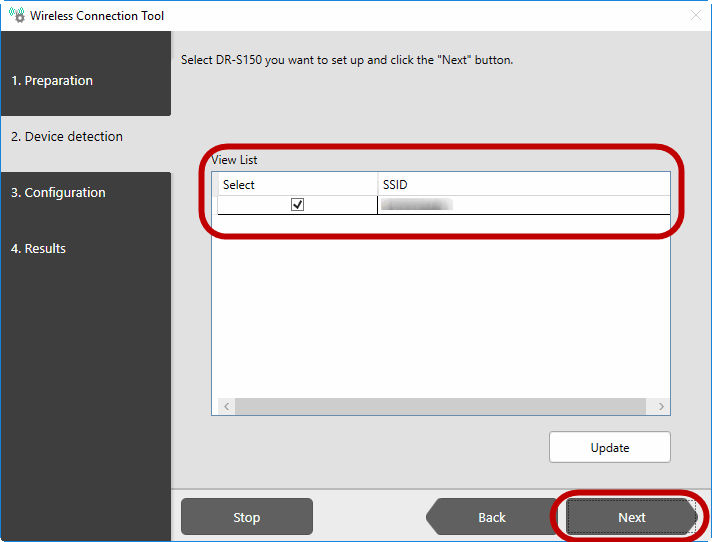
Task: Uncheck the device checkbox in Select column
Action: tap(297, 205)
